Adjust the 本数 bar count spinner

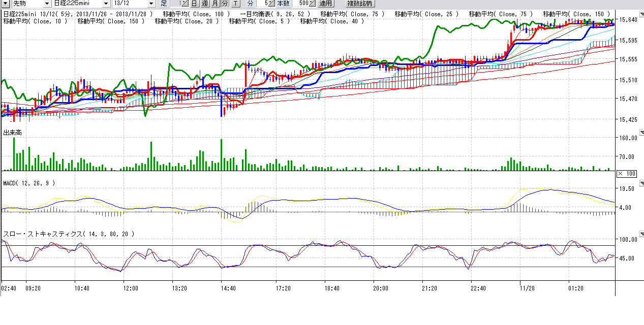[313, 4]
